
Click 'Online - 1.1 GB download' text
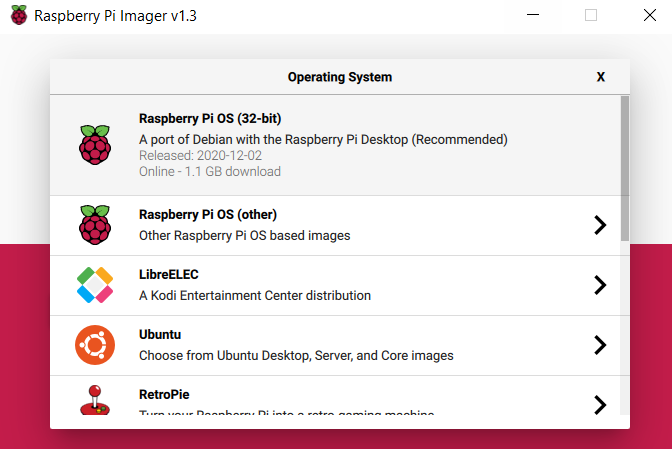(x=210, y=172)
